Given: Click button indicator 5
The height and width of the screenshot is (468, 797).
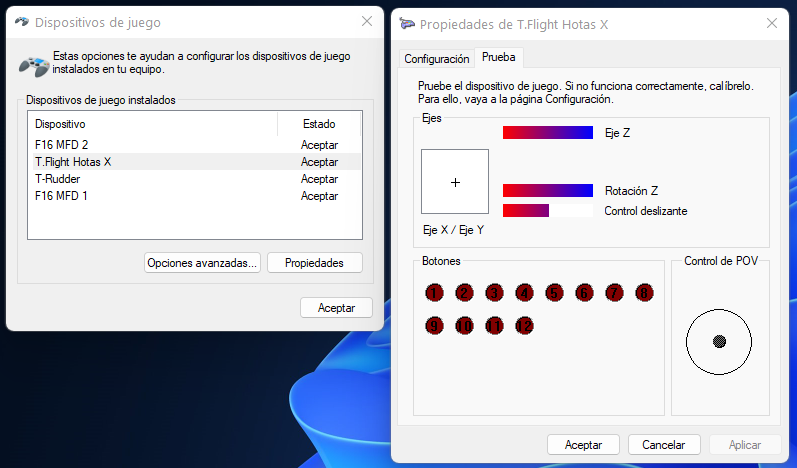Looking at the screenshot, I should click(554, 293).
